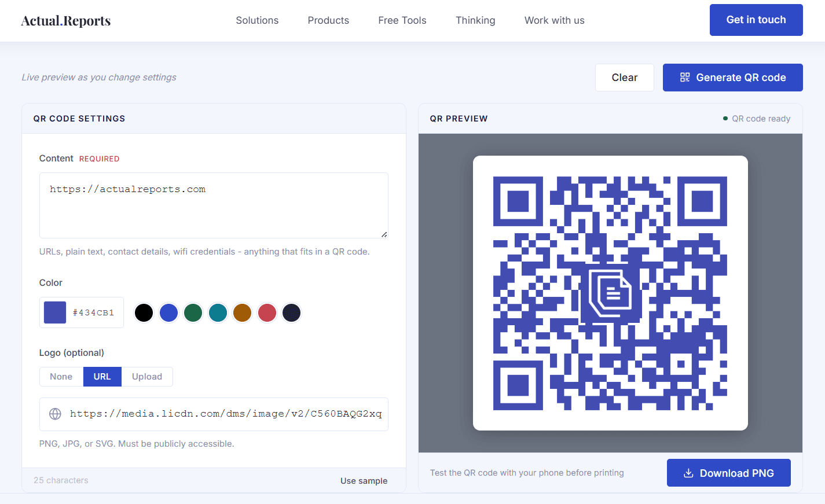Download the QR code as PNG
The image size is (825, 504).
729,473
